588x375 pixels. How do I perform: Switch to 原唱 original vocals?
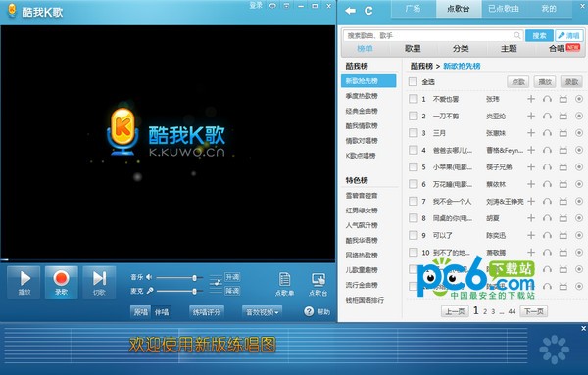point(140,312)
